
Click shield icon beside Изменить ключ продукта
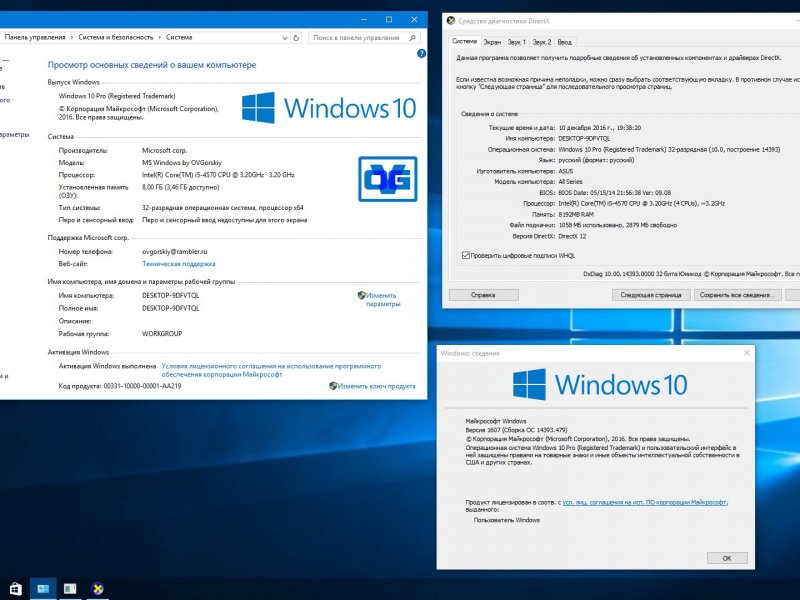click(x=333, y=386)
